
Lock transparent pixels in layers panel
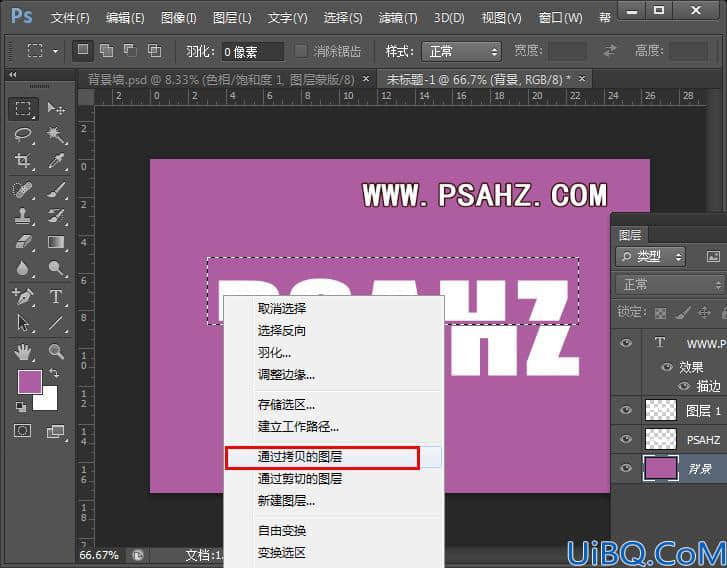tap(660, 313)
